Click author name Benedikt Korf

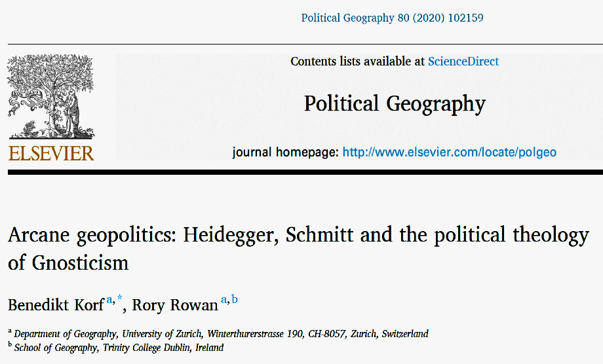[x=56, y=305]
